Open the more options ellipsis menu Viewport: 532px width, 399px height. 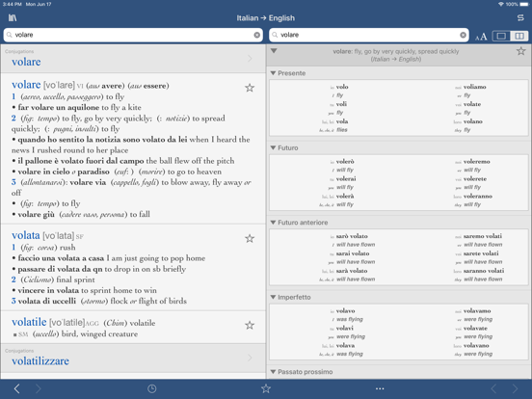click(380, 388)
